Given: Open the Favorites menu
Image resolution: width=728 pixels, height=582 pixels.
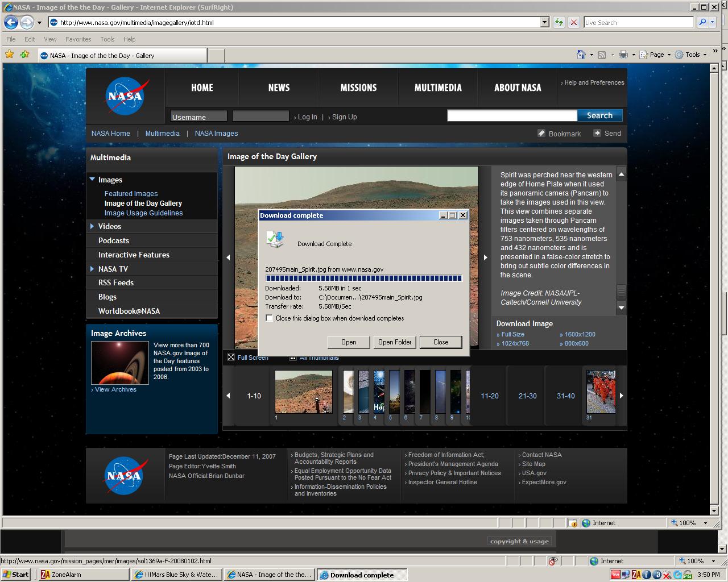Looking at the screenshot, I should click(x=78, y=39).
